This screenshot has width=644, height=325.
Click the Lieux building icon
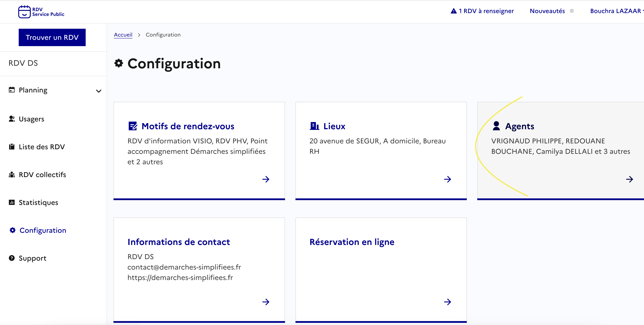coord(314,126)
